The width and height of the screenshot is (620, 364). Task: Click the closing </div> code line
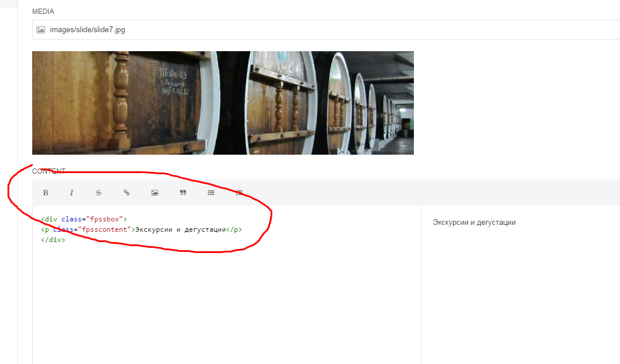point(53,240)
